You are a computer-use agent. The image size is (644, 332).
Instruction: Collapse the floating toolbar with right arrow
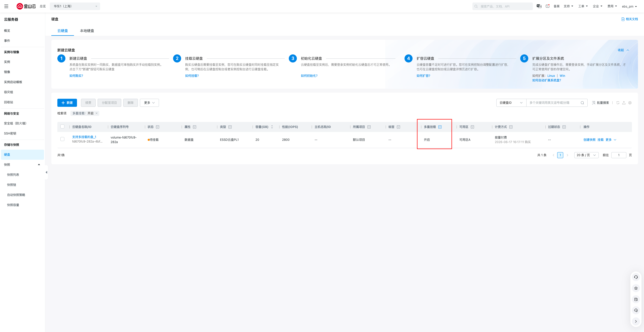click(636, 321)
